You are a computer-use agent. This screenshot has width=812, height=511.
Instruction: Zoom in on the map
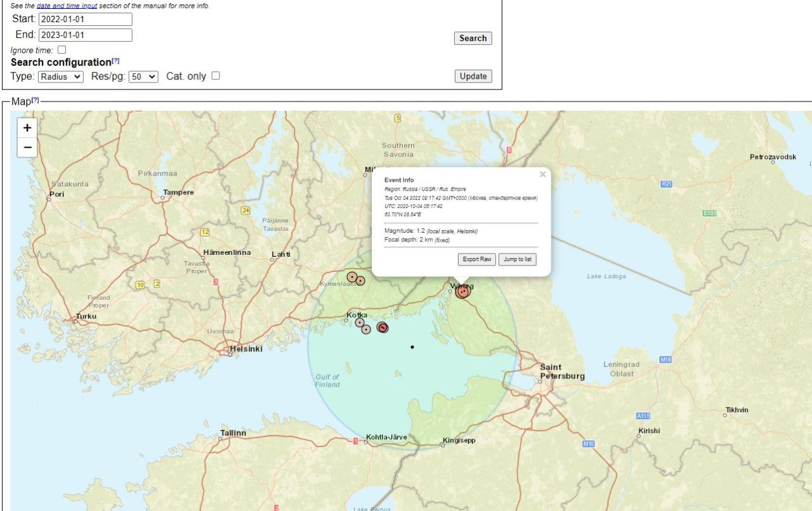pos(27,127)
